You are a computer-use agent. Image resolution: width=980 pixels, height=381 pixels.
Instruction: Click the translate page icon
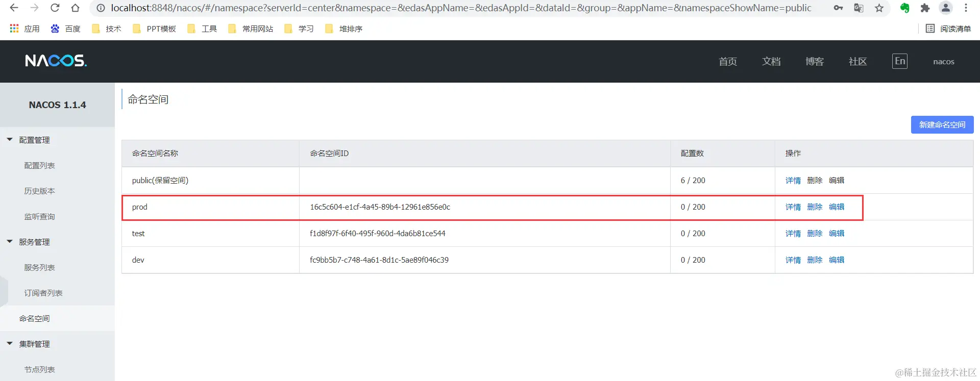click(x=859, y=8)
